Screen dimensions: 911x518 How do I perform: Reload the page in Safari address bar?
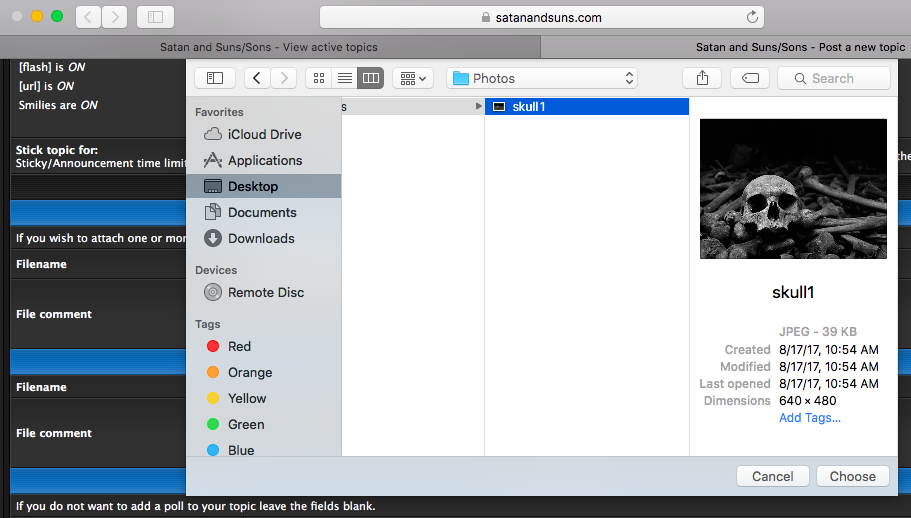pyautogui.click(x=752, y=17)
